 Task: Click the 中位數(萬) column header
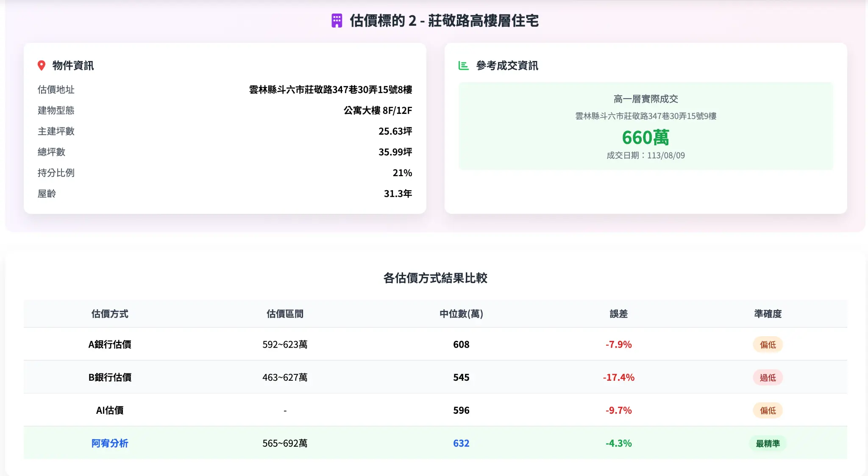461,314
